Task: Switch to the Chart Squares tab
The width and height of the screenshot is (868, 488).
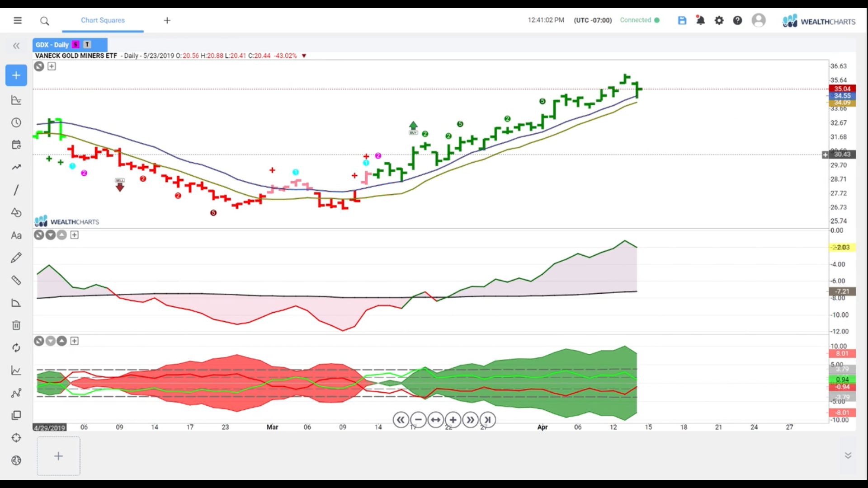Action: [103, 20]
